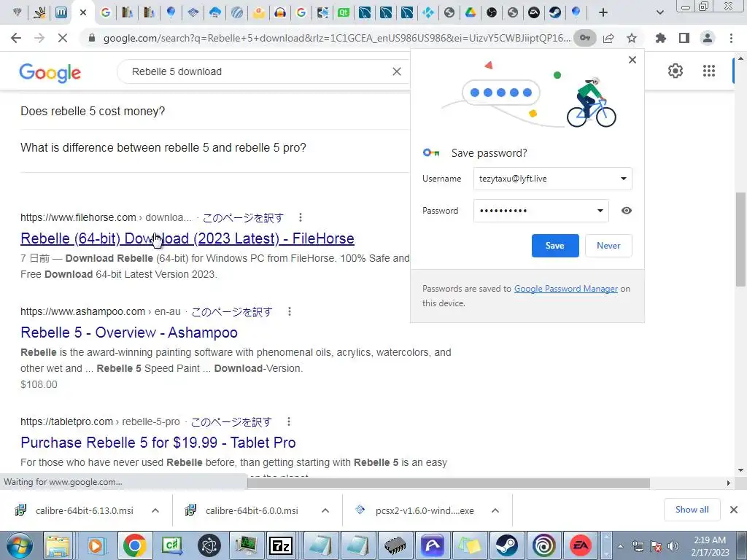The width and height of the screenshot is (747, 560).
Task: Translate the tabletpro.com result page
Action: pyautogui.click(x=231, y=422)
